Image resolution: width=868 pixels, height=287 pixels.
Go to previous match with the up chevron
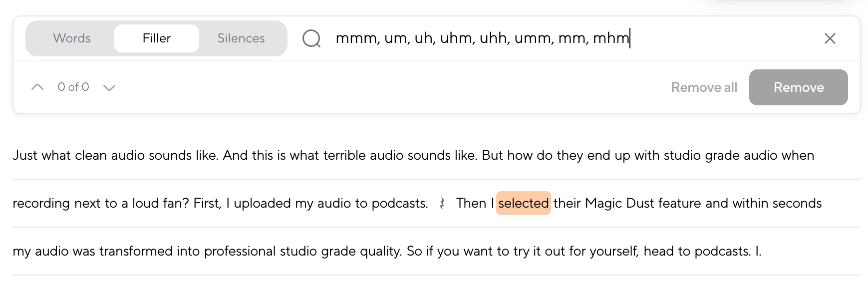coord(37,87)
